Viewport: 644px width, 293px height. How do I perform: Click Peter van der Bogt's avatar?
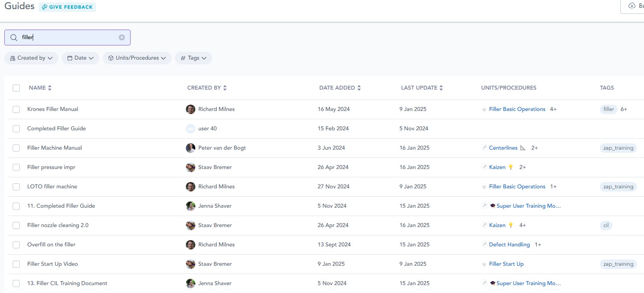coord(191,148)
